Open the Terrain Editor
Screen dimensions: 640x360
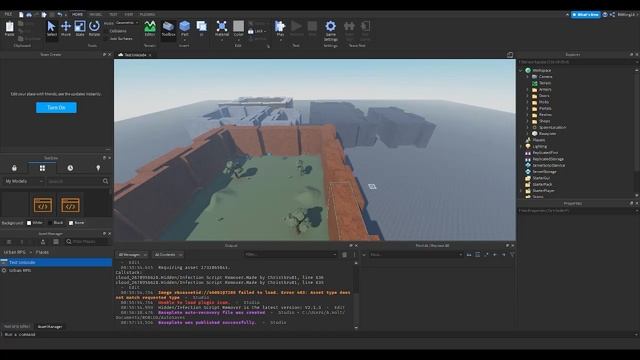click(150, 29)
